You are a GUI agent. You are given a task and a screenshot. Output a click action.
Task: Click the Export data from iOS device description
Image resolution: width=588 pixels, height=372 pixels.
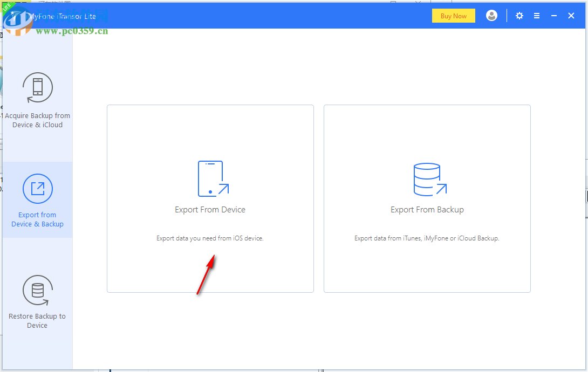[x=210, y=238]
